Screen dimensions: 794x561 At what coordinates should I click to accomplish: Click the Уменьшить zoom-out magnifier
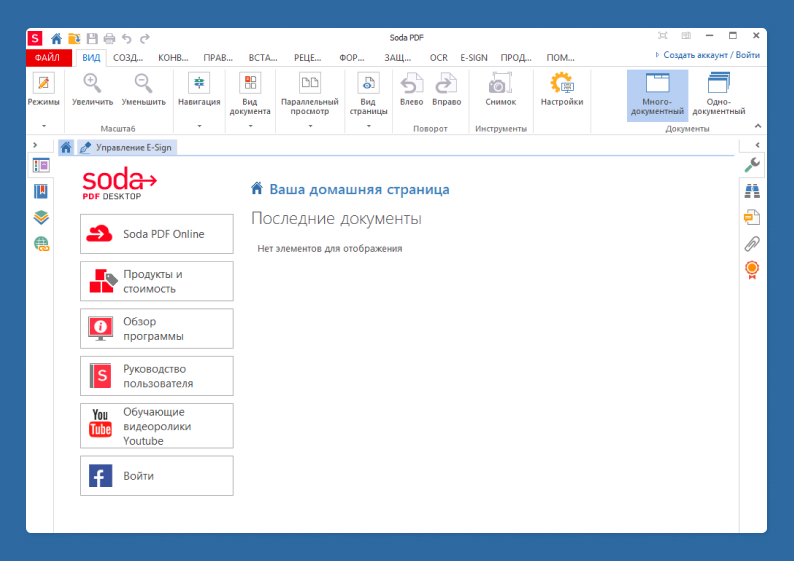144,89
